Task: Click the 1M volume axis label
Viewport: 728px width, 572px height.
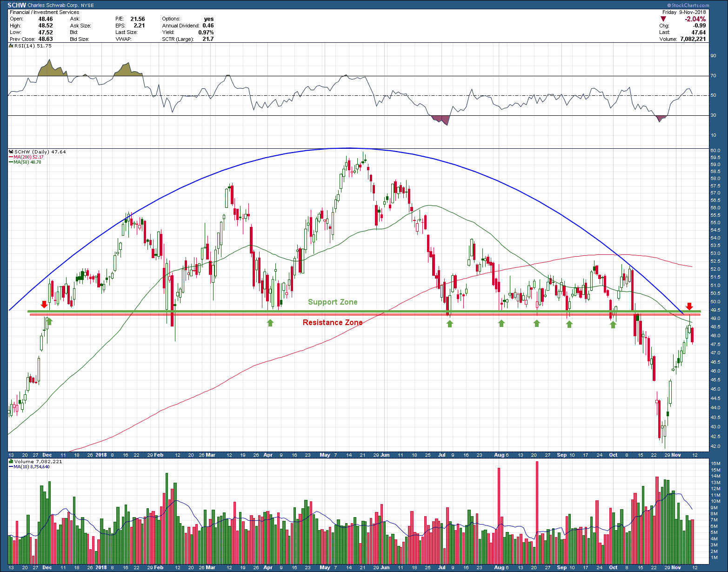Action: pyautogui.click(x=714, y=558)
